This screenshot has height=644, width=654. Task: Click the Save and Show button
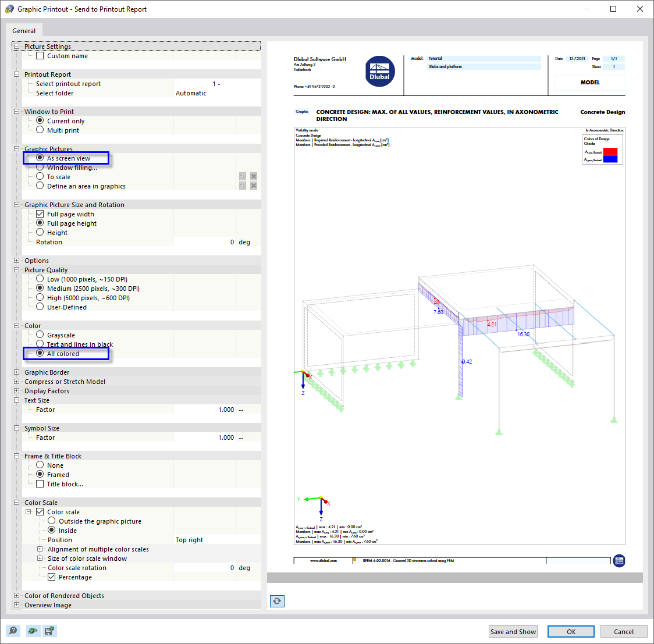[x=513, y=631]
